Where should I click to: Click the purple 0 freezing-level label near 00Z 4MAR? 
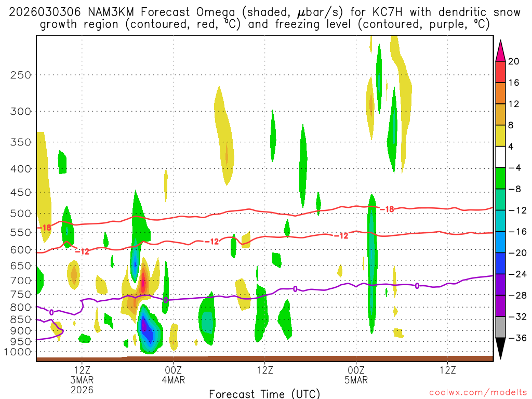coord(166,300)
